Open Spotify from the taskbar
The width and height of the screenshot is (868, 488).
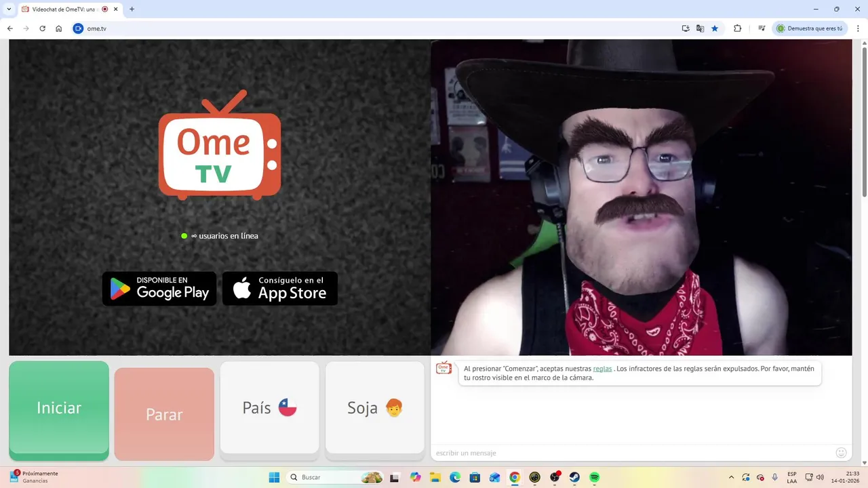595,477
